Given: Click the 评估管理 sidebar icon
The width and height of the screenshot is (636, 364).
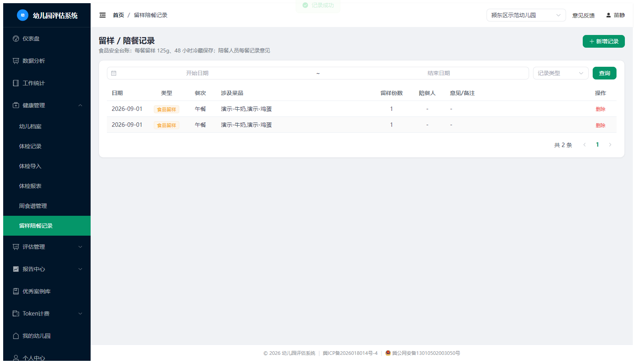Looking at the screenshot, I should click(x=16, y=247).
